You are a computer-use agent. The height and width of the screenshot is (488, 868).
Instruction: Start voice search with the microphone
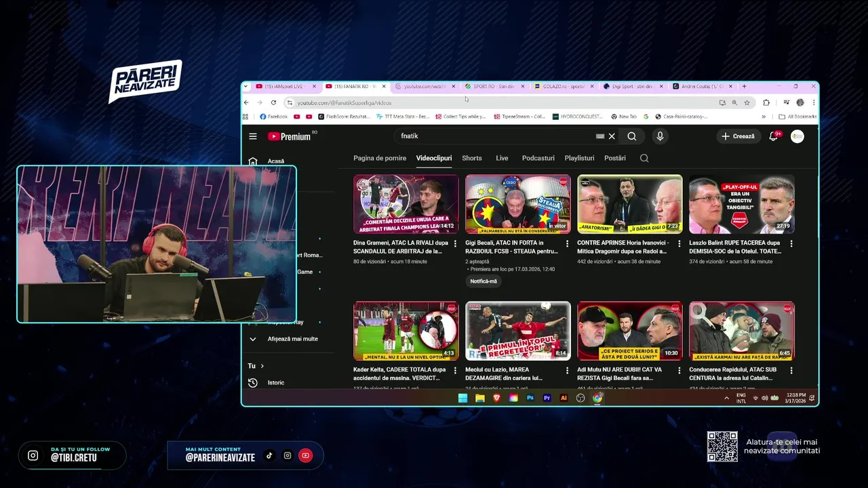pos(660,136)
